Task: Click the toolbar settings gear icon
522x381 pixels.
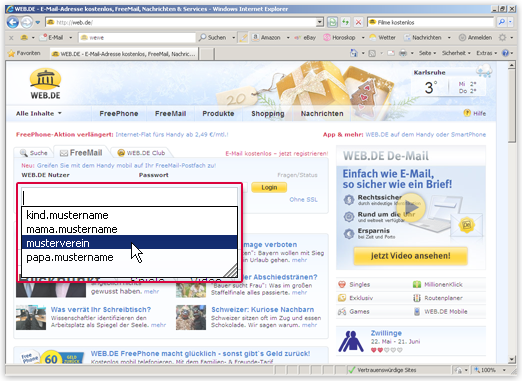Action: pos(502,38)
